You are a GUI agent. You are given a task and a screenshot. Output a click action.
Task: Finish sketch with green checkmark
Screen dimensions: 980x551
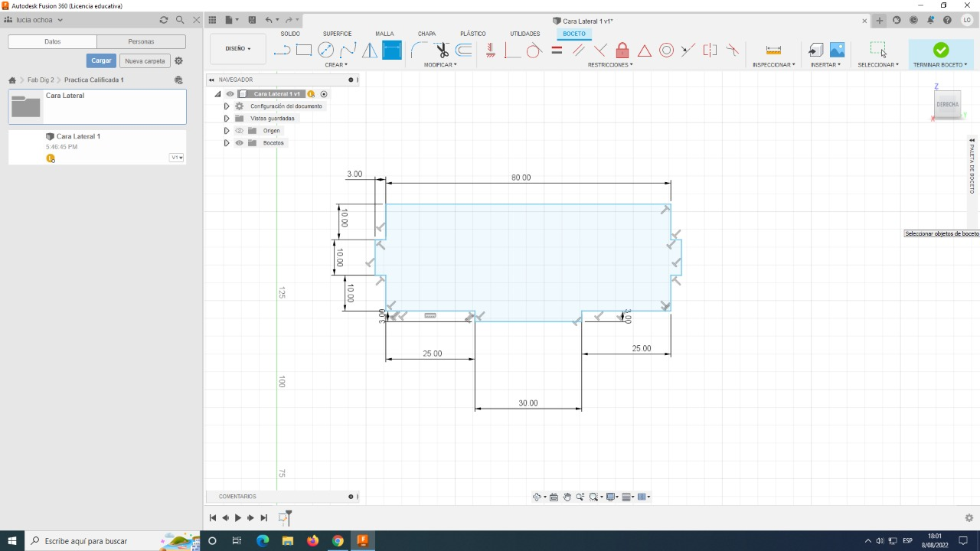click(941, 50)
